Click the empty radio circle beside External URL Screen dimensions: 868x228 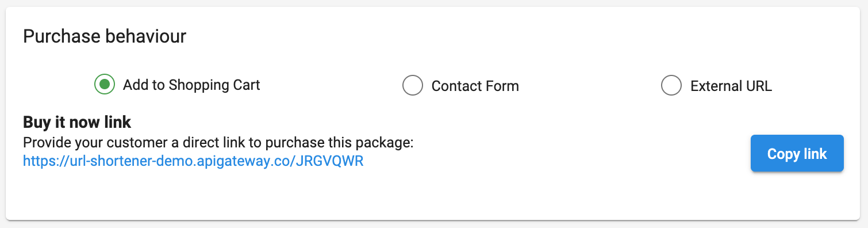click(671, 86)
